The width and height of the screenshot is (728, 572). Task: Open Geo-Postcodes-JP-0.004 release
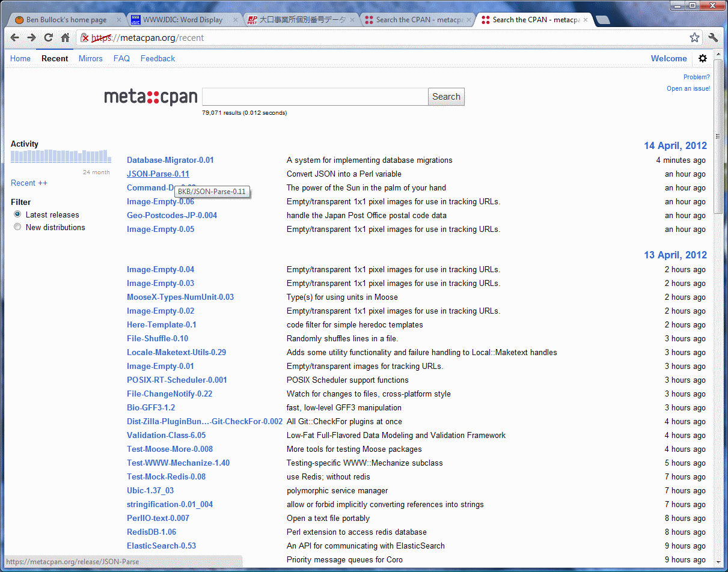click(172, 215)
